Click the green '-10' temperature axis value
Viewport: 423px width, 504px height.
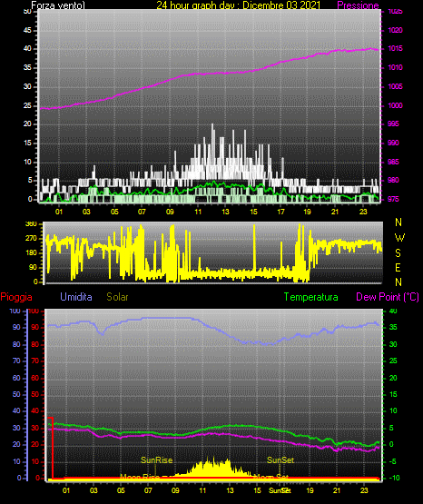394,478
